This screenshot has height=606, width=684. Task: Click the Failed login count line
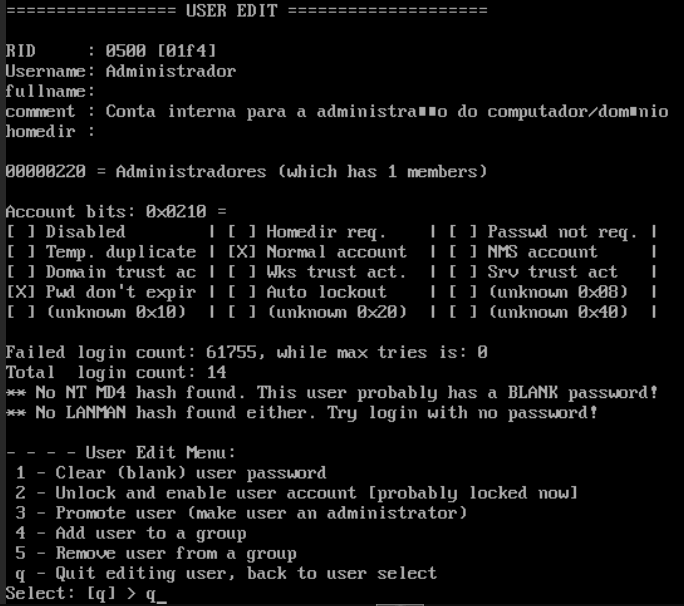(x=246, y=352)
